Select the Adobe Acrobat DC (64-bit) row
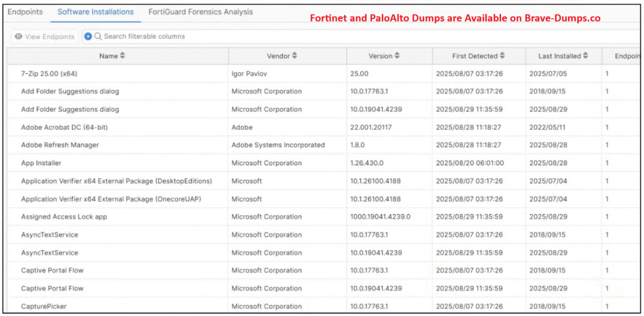Screen dimensions: 644x316 pos(65,127)
